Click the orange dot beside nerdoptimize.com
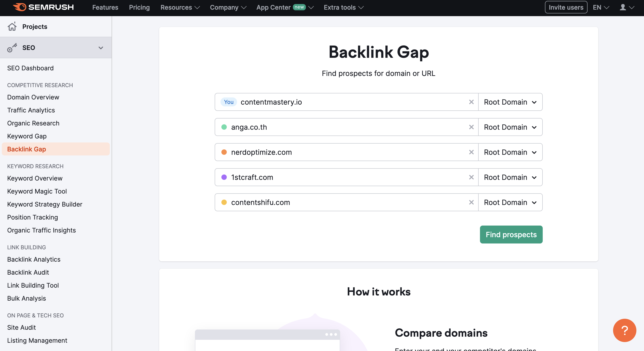644x351 pixels. [x=224, y=152]
